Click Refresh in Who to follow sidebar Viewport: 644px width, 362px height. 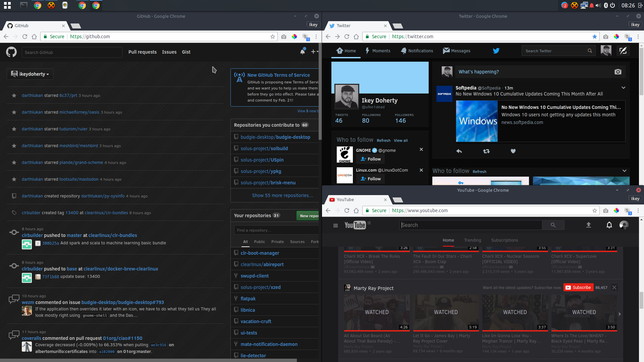(x=383, y=140)
